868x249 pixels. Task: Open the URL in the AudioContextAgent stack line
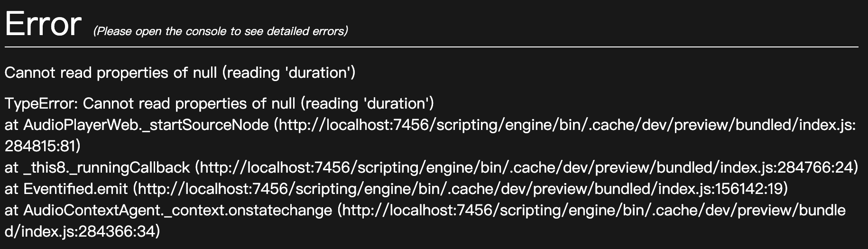coord(593,210)
